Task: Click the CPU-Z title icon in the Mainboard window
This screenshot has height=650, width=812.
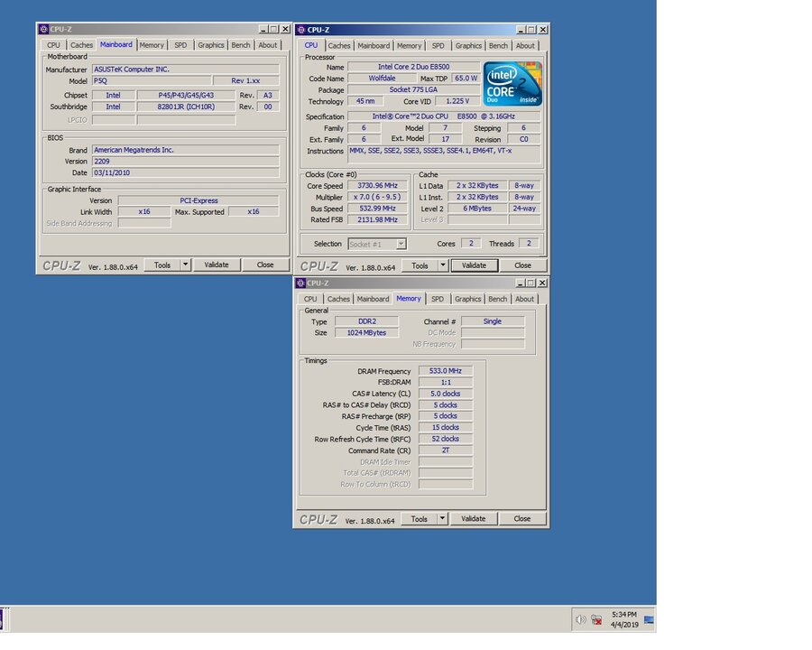Action: (43, 29)
